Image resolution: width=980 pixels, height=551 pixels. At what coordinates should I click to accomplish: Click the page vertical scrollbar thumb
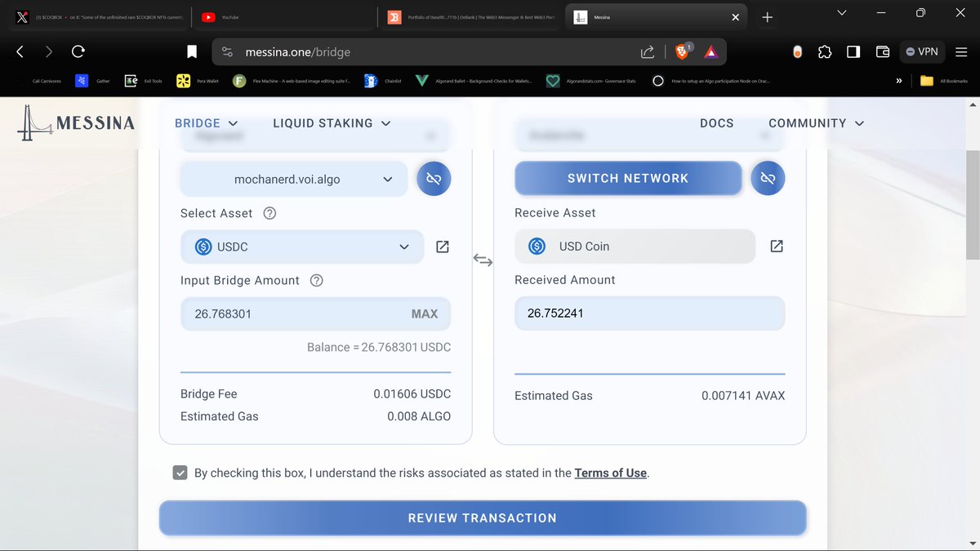(x=972, y=206)
